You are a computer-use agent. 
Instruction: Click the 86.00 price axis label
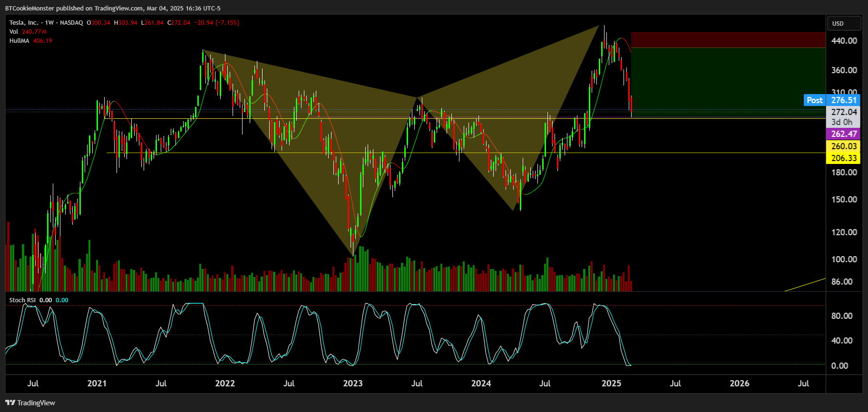(842, 282)
